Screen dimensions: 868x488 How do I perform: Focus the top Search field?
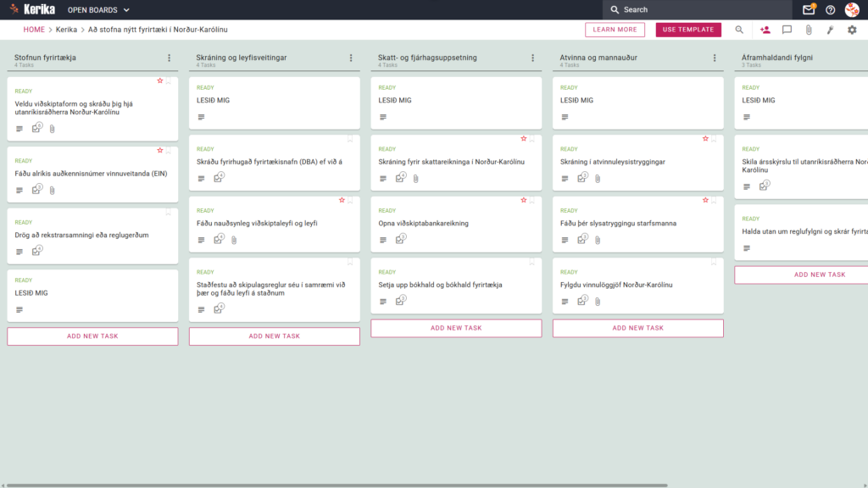[x=698, y=9]
